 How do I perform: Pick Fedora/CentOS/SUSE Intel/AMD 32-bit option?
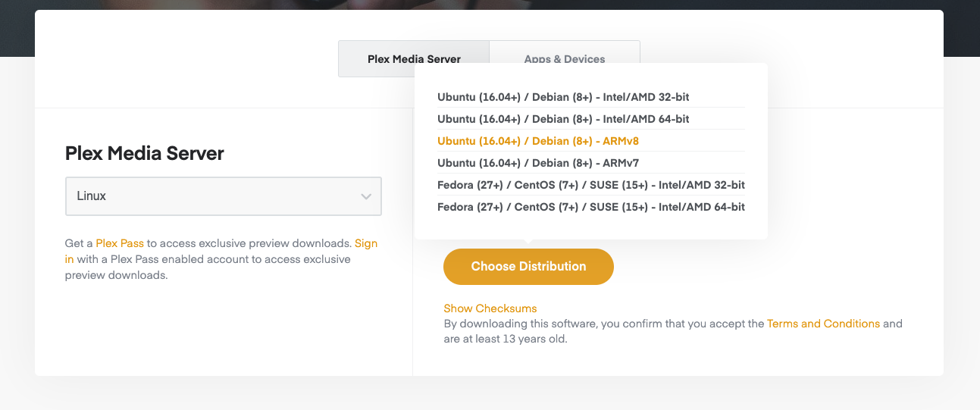click(x=590, y=185)
